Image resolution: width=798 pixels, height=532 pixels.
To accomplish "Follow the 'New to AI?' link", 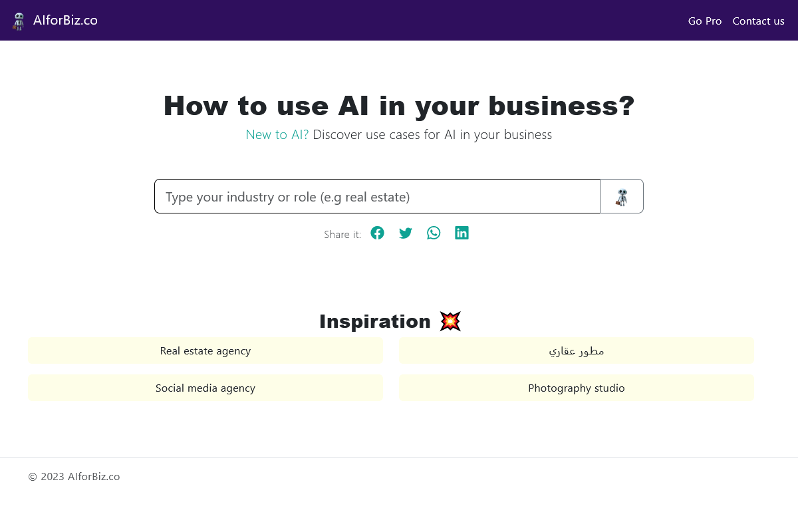I will (x=277, y=134).
